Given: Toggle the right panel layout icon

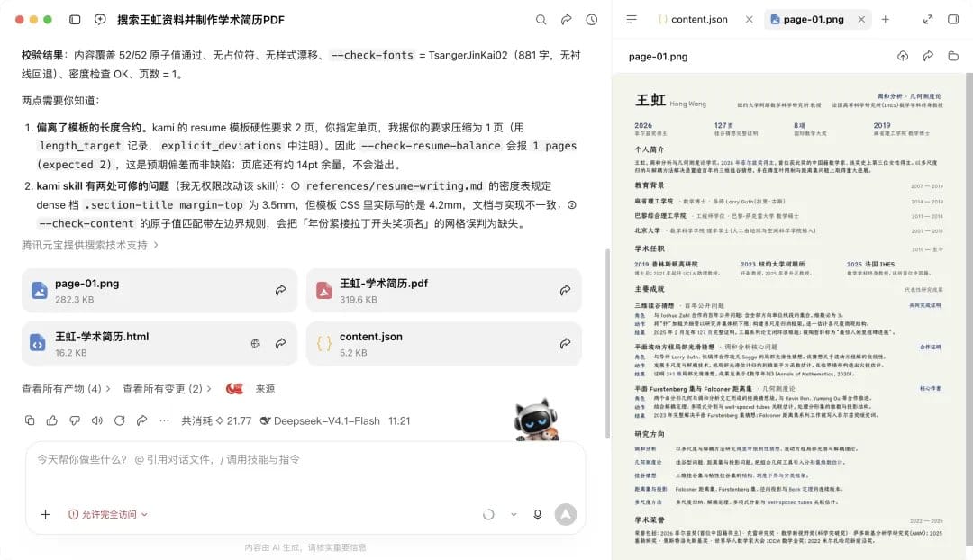Looking at the screenshot, I should click(953, 20).
